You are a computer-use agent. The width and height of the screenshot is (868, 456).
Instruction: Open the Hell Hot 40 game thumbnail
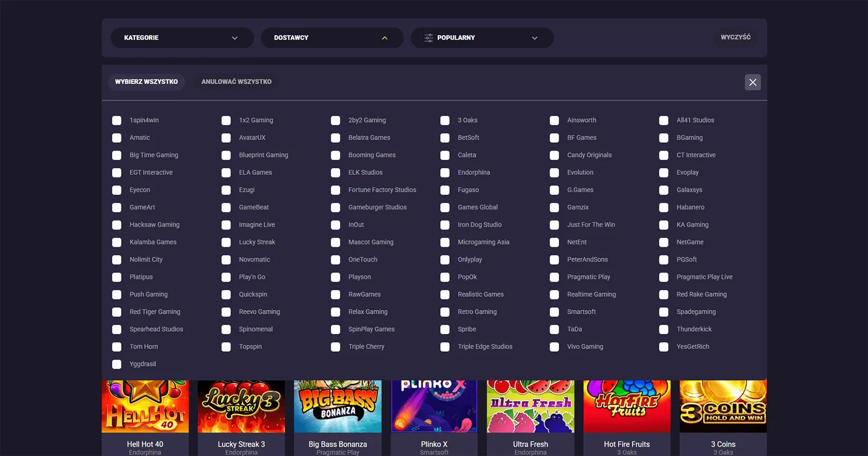pos(145,407)
